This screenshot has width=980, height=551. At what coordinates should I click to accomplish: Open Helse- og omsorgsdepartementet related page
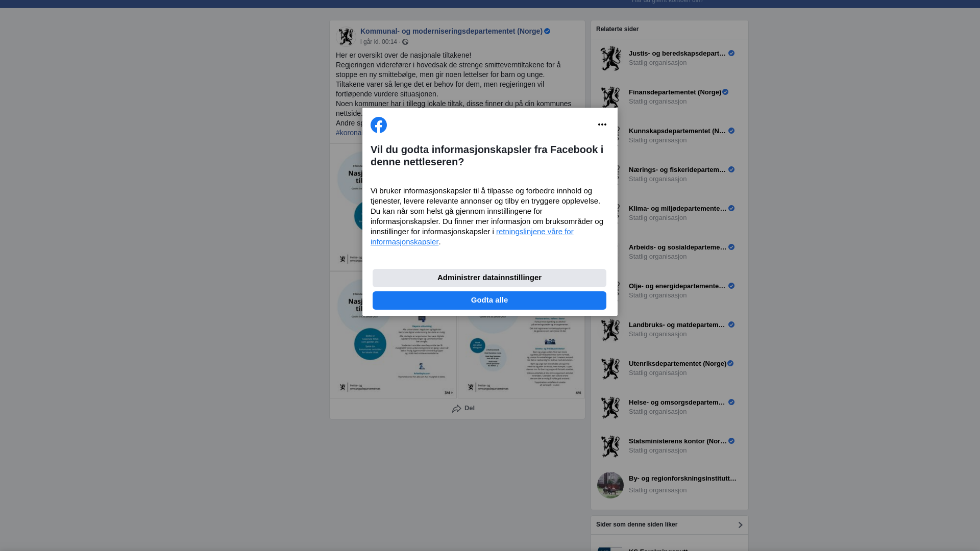coord(677,403)
